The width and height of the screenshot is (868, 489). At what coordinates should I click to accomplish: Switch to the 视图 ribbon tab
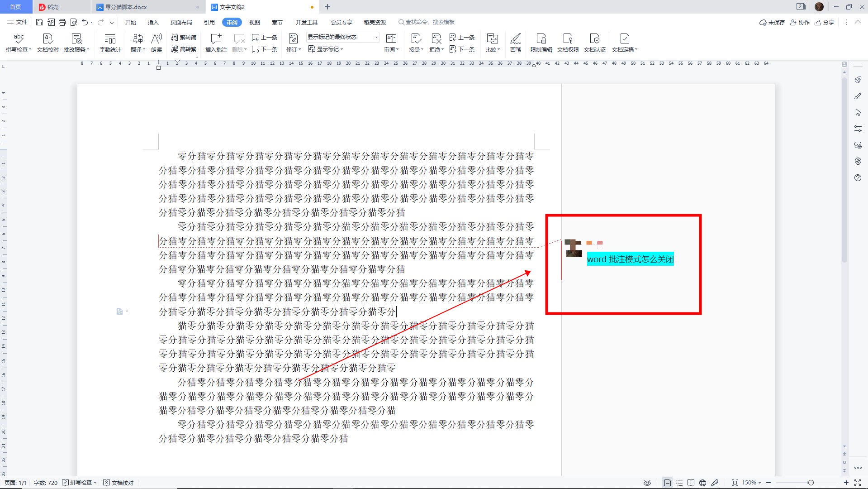click(255, 22)
